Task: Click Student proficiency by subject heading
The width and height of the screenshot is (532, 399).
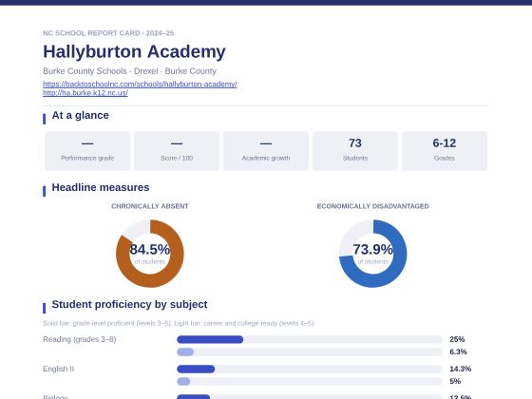Action: pos(129,304)
